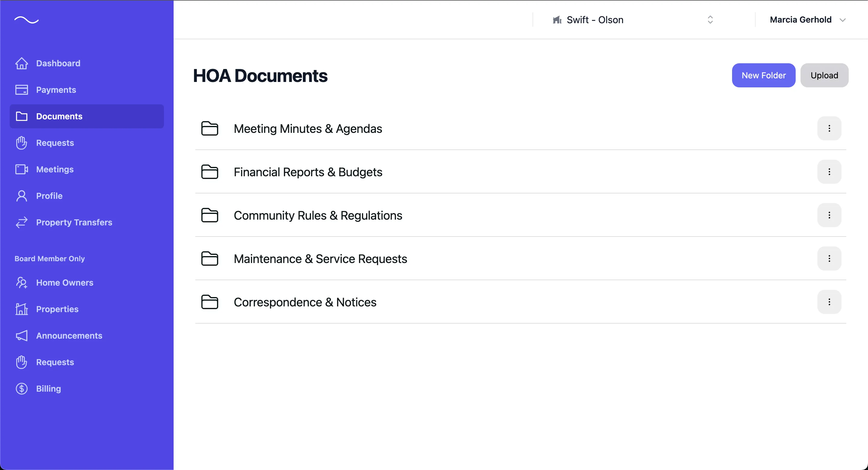Click the Upload button
The image size is (868, 470).
[824, 75]
